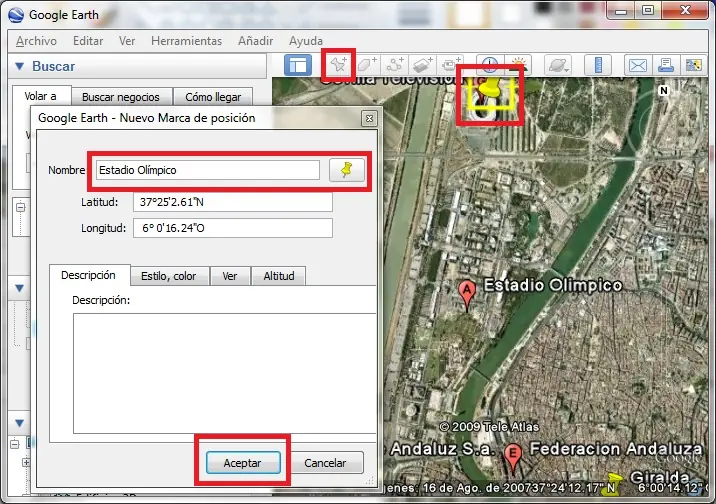716x504 pixels.
Task: Show the ruler measuring tool
Action: point(598,65)
